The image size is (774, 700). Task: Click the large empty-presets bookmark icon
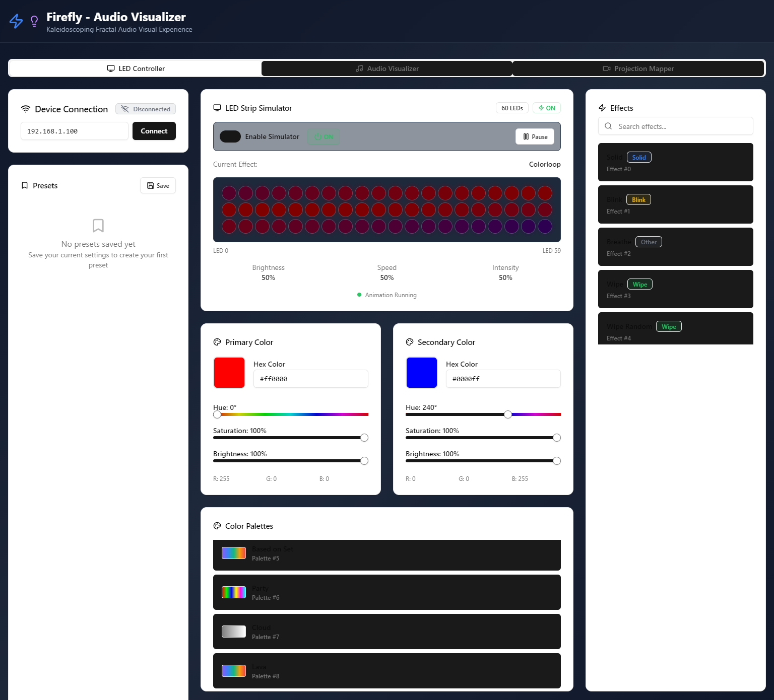pos(98,225)
